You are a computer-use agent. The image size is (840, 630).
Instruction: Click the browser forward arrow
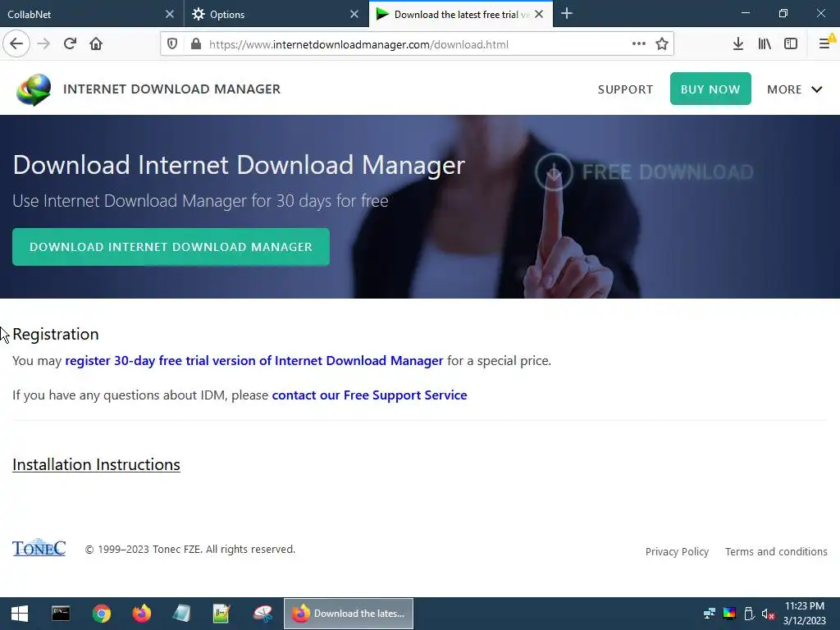click(43, 44)
